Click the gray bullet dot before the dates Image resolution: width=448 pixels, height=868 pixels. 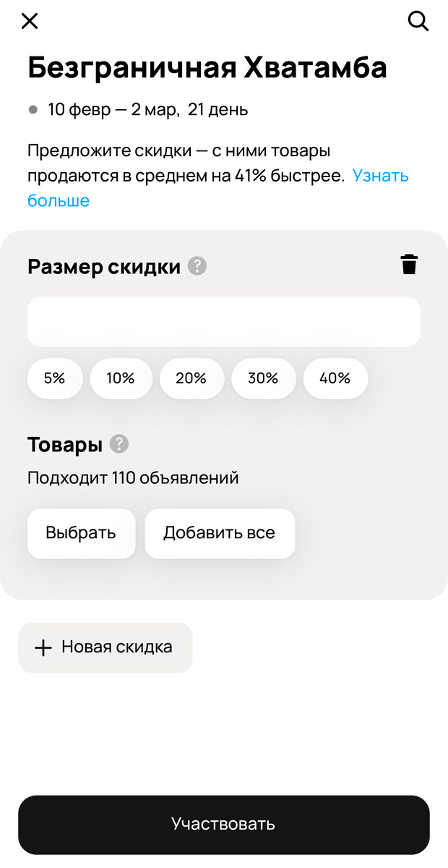tap(32, 110)
